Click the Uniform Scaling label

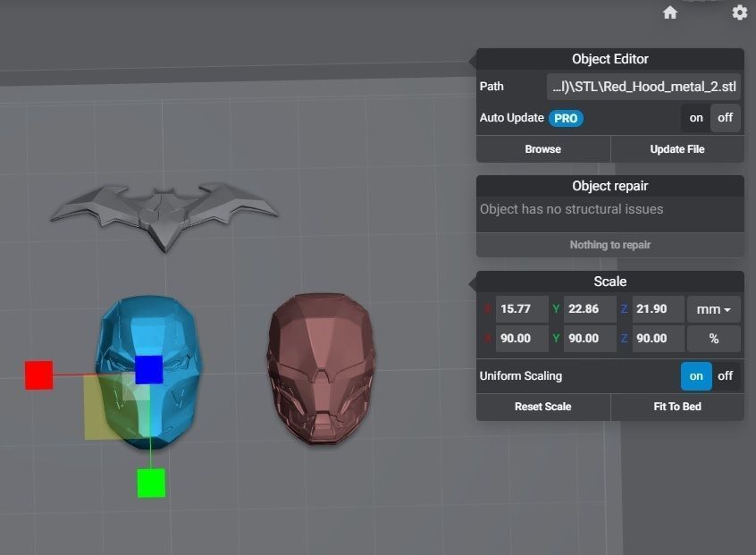click(521, 376)
